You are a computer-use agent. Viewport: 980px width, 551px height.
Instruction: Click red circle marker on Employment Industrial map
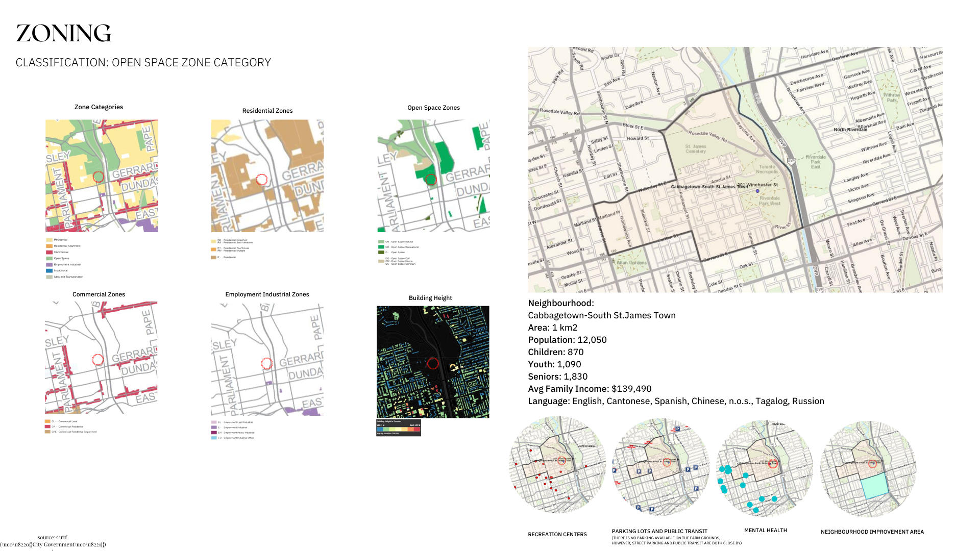(266, 363)
